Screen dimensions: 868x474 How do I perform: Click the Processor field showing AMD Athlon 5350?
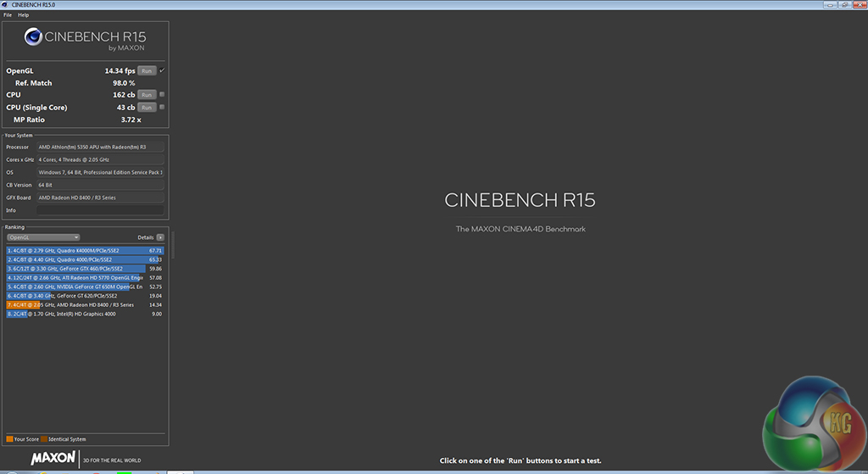click(100, 148)
